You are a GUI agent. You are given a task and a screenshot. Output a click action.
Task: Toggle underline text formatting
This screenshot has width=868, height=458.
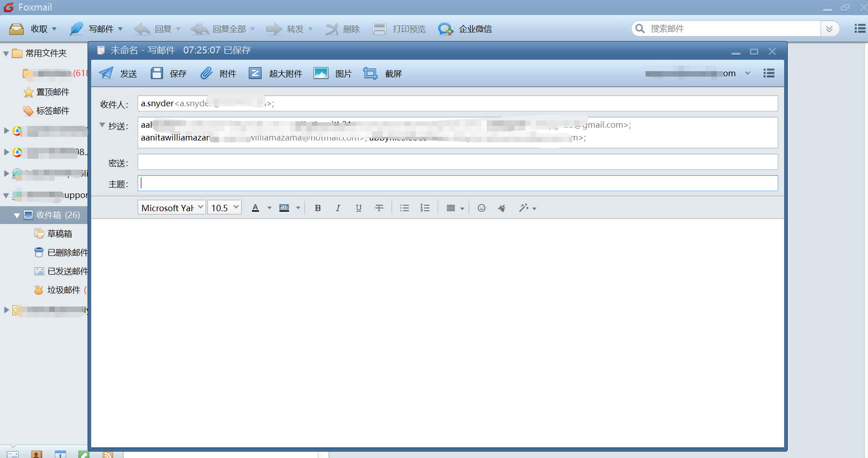coord(359,208)
